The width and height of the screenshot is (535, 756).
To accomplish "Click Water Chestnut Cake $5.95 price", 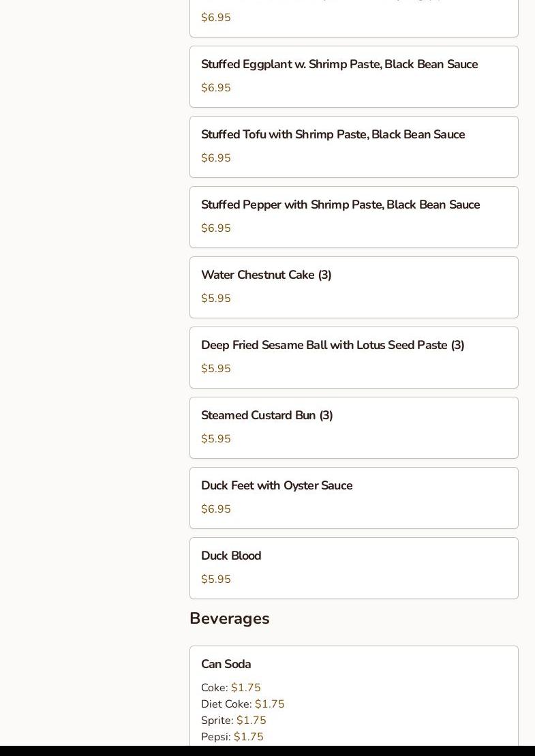I will point(216,298).
